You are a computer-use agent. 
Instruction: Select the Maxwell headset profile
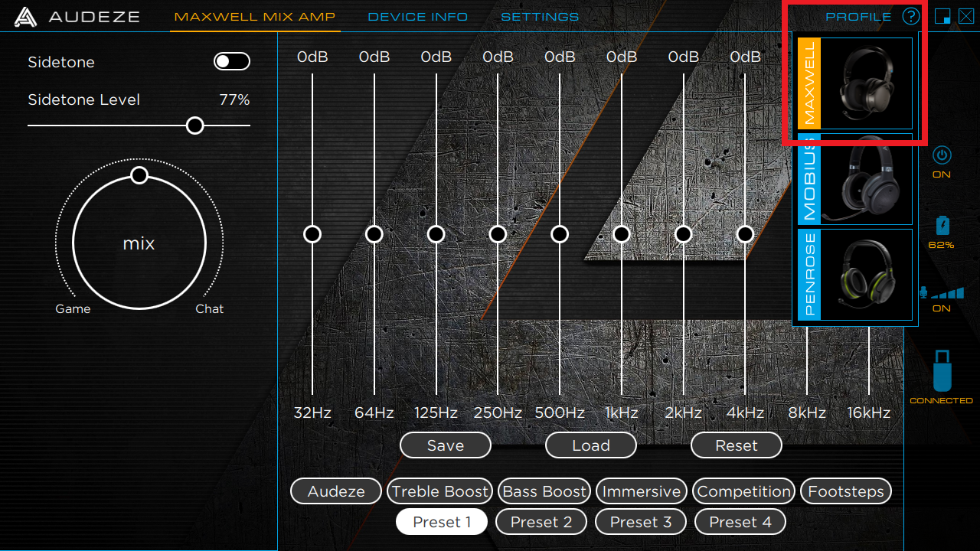(855, 83)
